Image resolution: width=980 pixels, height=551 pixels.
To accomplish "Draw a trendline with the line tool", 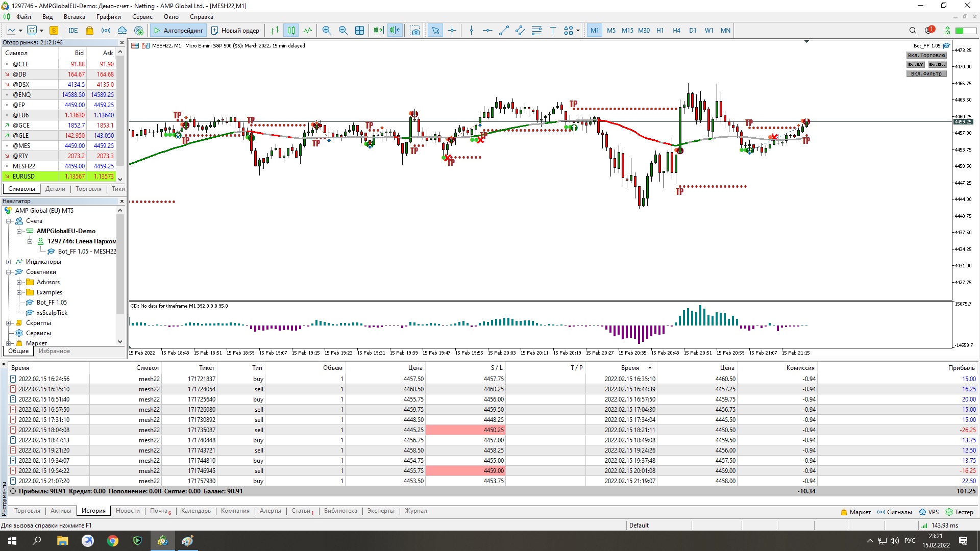I will click(x=504, y=31).
